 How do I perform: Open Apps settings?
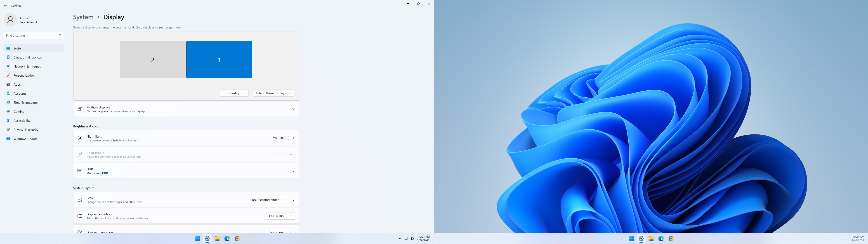pos(34,84)
